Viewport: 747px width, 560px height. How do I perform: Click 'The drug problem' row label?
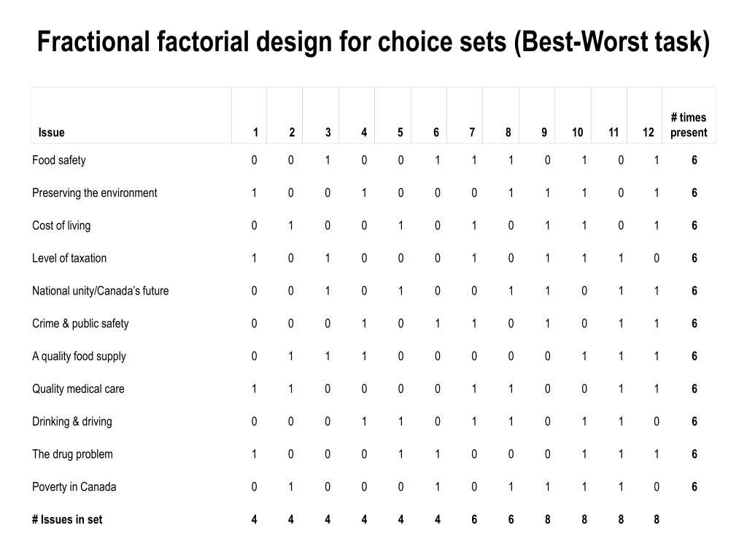[x=72, y=454]
